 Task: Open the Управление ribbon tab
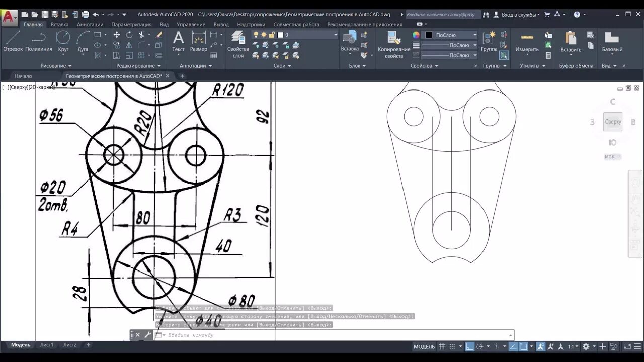[191, 24]
